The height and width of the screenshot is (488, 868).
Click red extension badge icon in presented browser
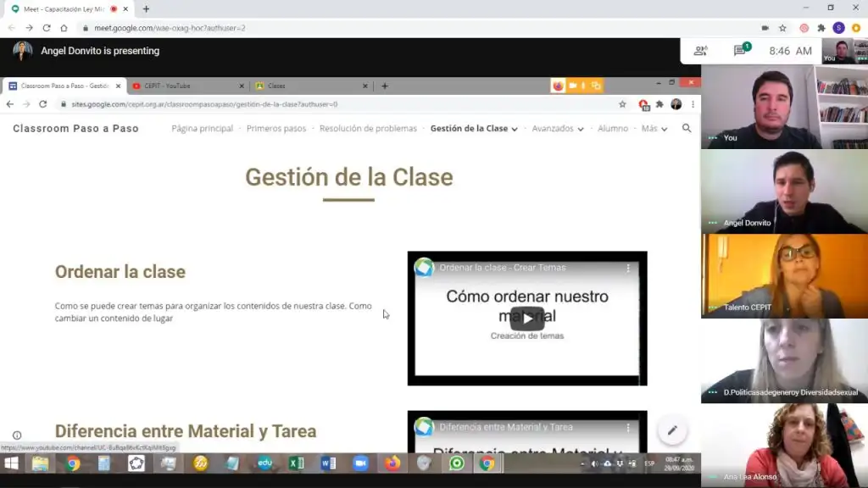coord(643,104)
